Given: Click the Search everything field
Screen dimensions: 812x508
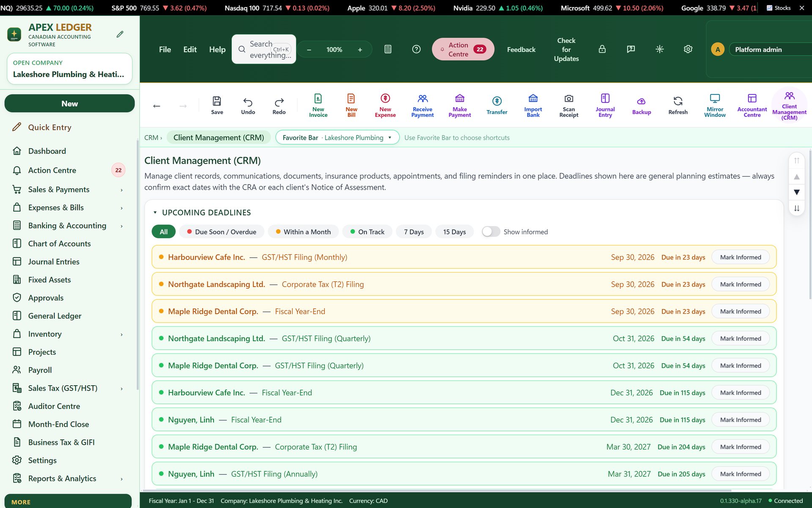Looking at the screenshot, I should click(264, 49).
